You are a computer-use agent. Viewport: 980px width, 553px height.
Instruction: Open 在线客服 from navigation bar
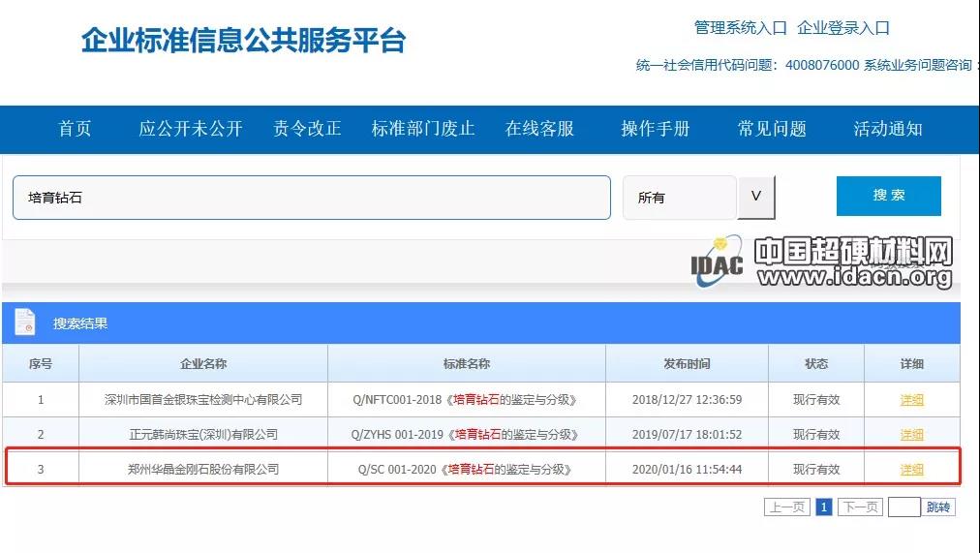point(539,129)
